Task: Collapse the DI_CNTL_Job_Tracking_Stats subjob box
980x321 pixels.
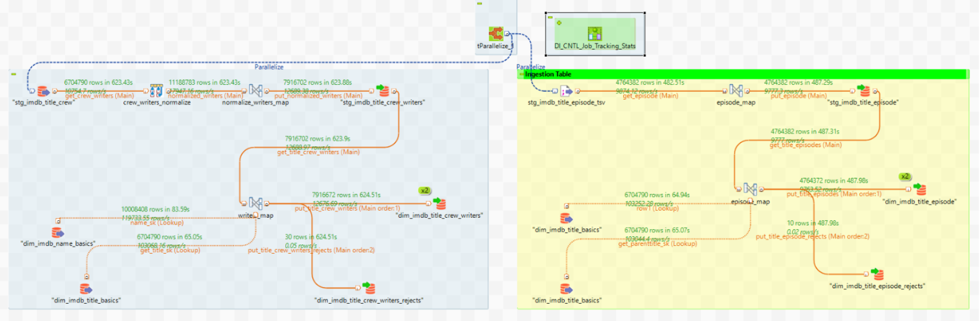Action: (x=550, y=17)
